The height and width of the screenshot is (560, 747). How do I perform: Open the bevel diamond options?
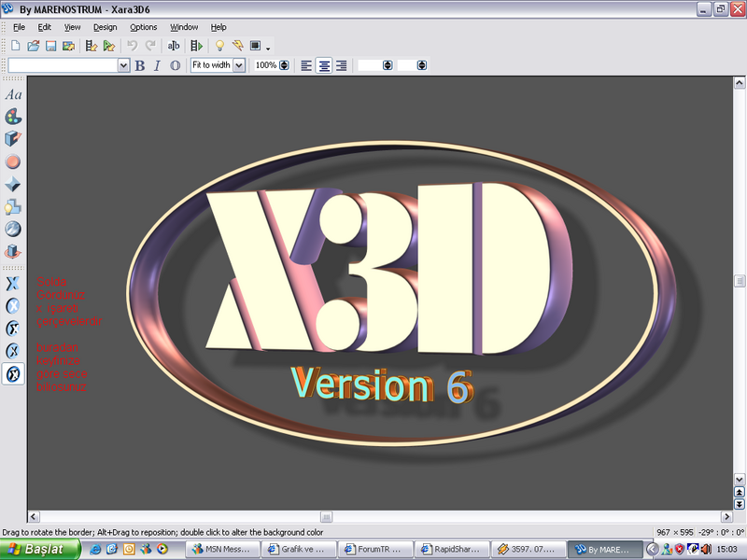coord(13,184)
